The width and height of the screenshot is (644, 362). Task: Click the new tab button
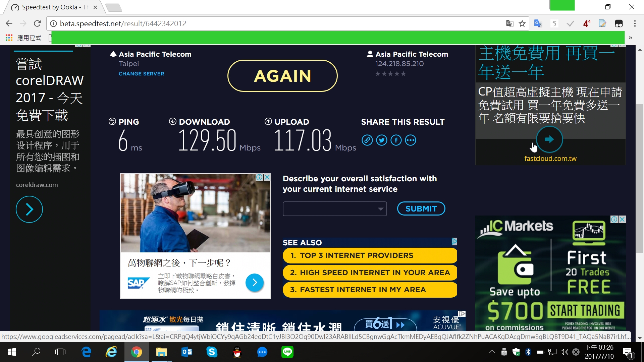113,7
